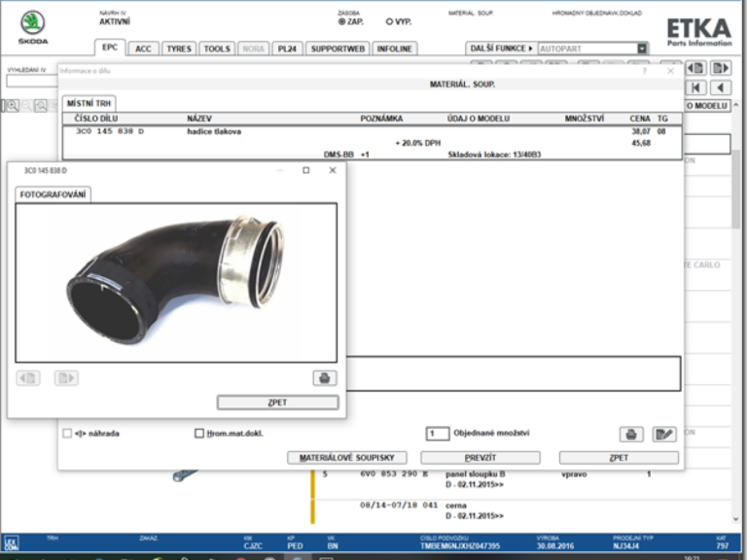Select the VYP. radio button
747x560 pixels.
(x=390, y=20)
